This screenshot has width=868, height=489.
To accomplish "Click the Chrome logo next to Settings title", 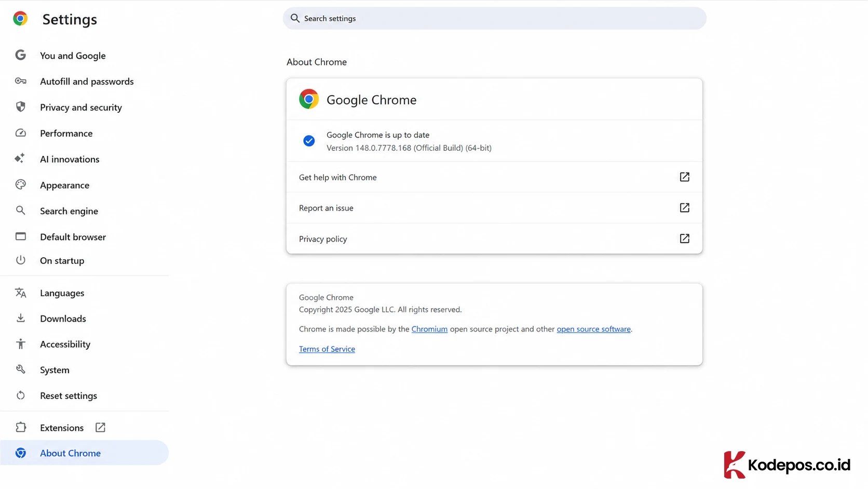I will click(x=20, y=19).
